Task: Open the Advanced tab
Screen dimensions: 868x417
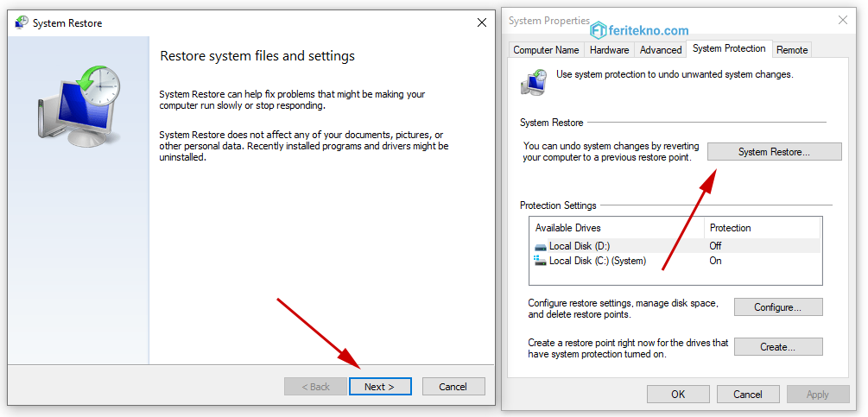Action: coord(661,50)
